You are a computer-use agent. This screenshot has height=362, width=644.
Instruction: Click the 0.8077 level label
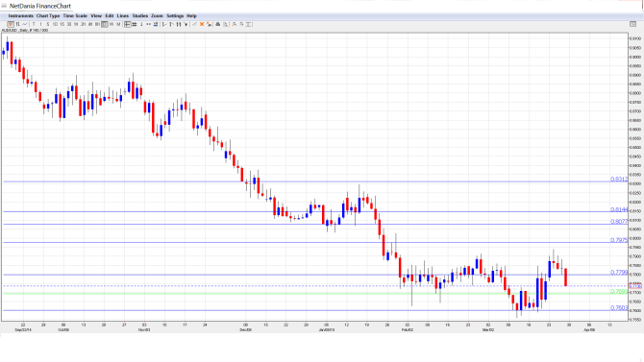[x=619, y=221]
